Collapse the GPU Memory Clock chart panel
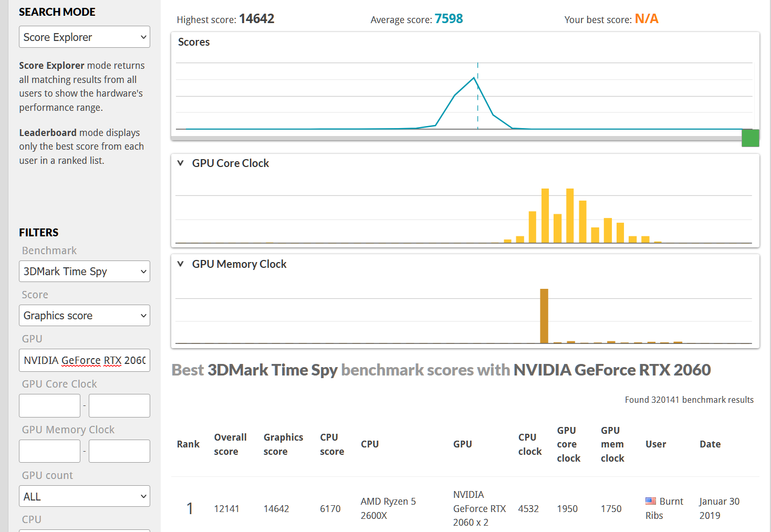The height and width of the screenshot is (532, 771). pyautogui.click(x=181, y=264)
